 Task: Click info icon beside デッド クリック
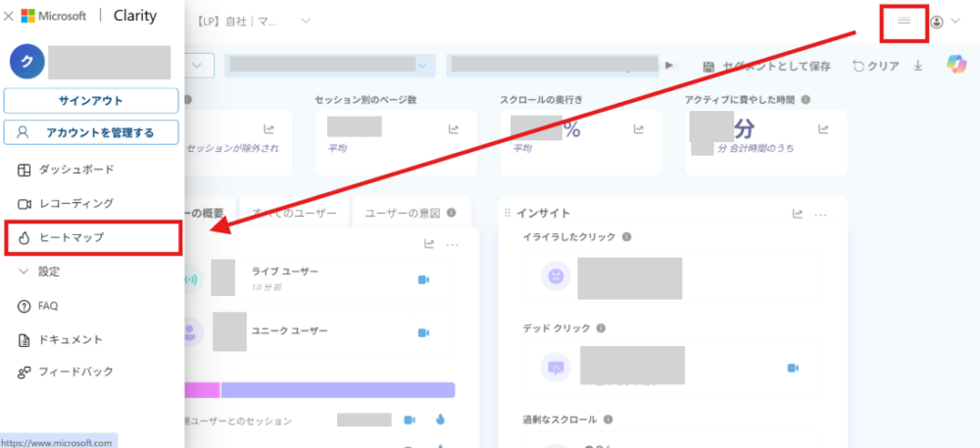pyautogui.click(x=601, y=328)
